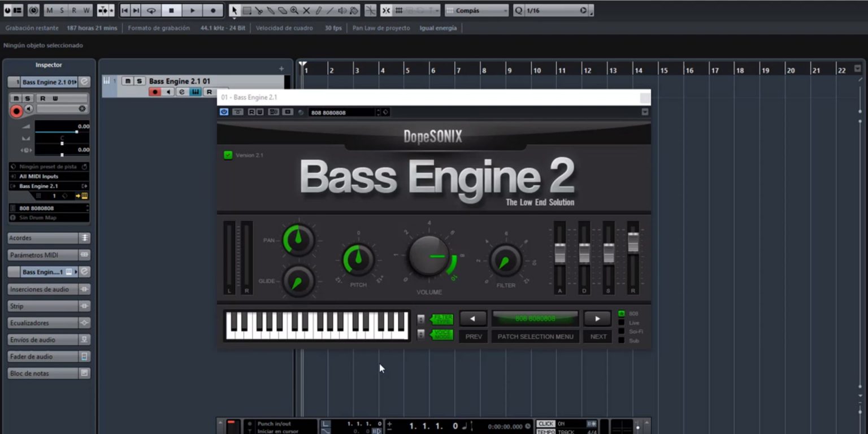The height and width of the screenshot is (434, 868).
Task: Adjust the VOLUME knob in Bass Engine
Action: coord(429,255)
